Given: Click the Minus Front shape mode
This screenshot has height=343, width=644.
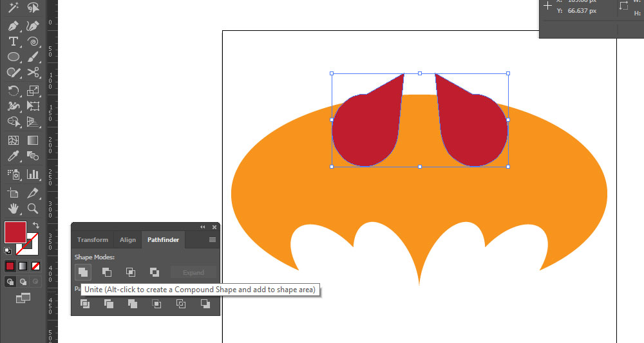Looking at the screenshot, I should pyautogui.click(x=107, y=272).
